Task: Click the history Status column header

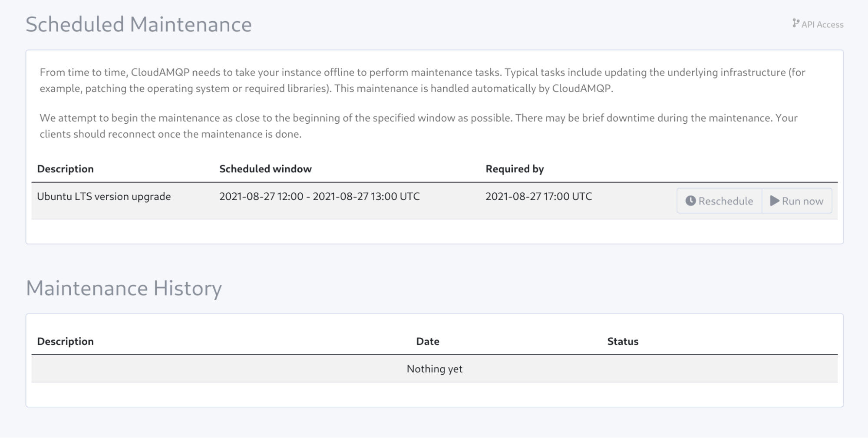Action: pos(623,341)
